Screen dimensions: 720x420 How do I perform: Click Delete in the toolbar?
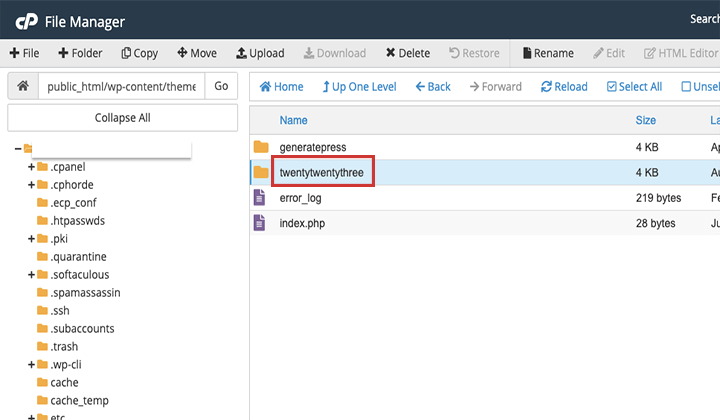click(408, 53)
